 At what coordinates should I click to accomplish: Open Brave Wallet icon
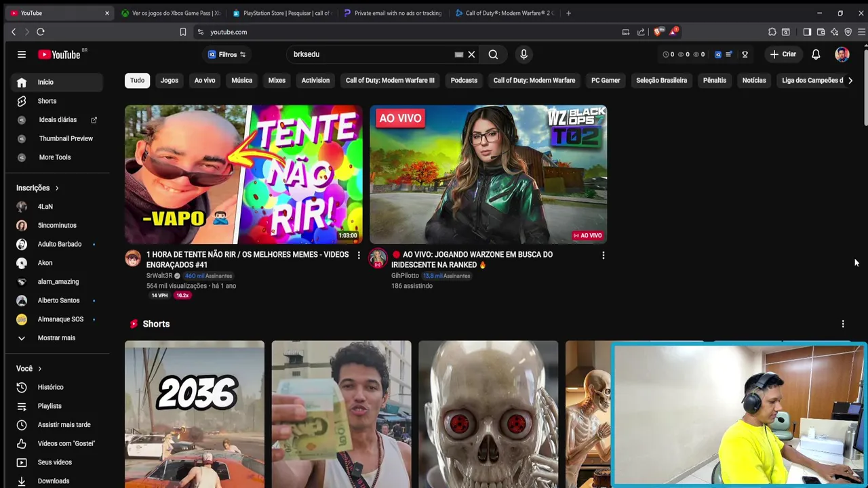coord(821,32)
